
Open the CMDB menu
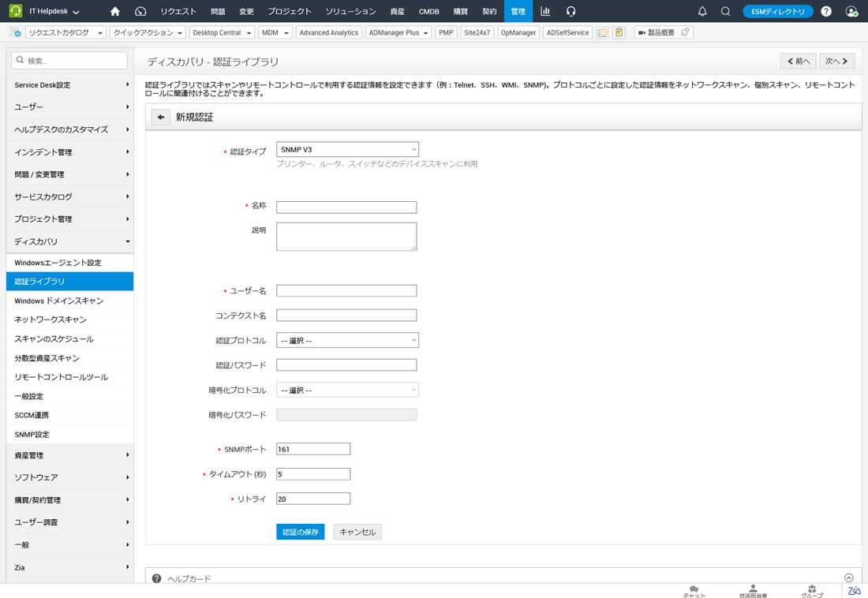click(x=429, y=11)
